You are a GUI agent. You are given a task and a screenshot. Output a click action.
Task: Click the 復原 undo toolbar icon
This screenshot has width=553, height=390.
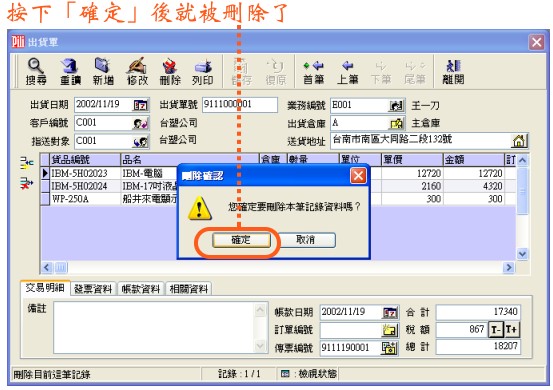point(276,72)
